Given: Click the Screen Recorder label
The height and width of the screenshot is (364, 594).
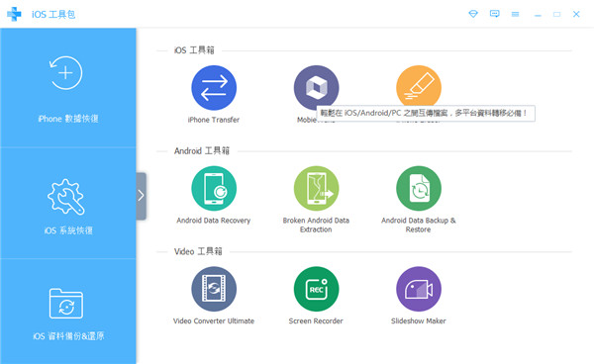Looking at the screenshot, I should click(x=316, y=320).
